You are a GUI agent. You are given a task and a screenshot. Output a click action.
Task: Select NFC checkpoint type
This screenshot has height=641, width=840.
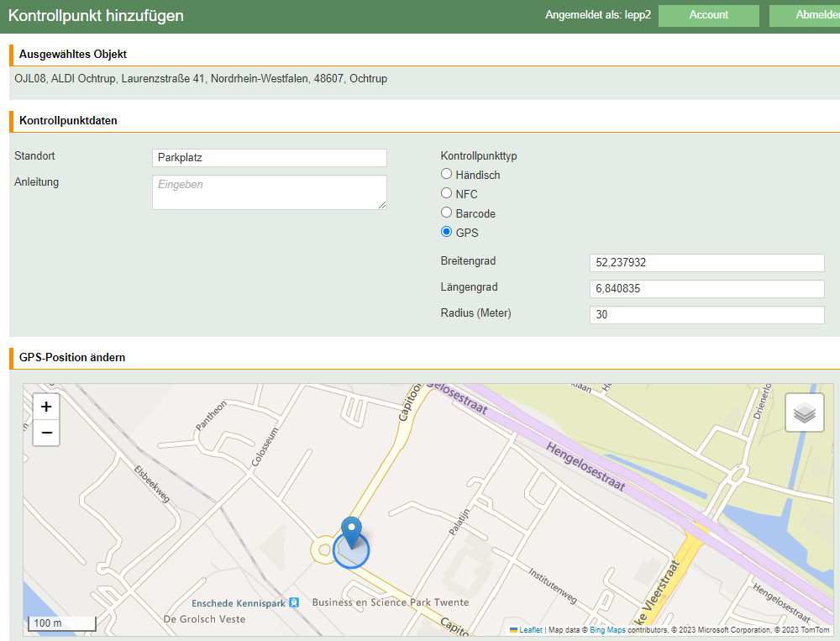[x=447, y=194]
